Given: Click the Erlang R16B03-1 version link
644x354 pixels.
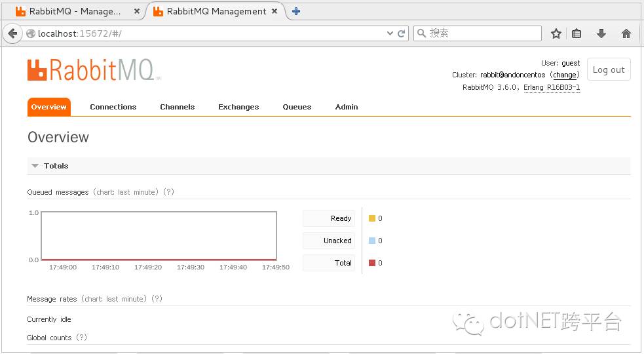Looking at the screenshot, I should (552, 87).
